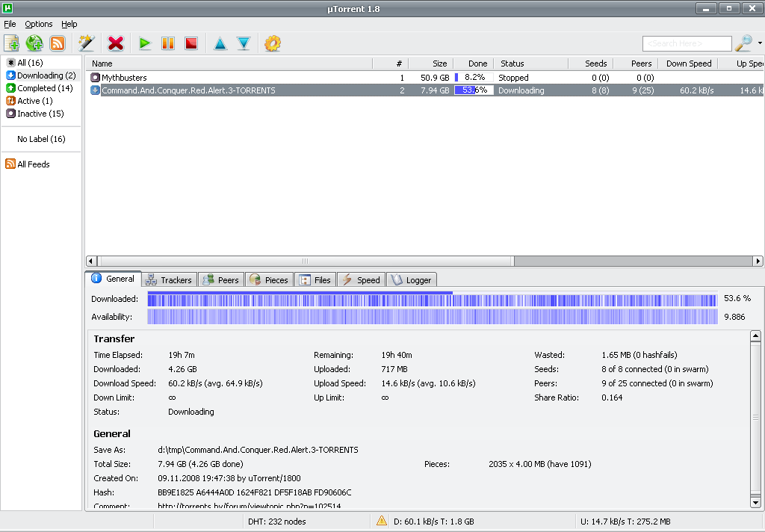The width and height of the screenshot is (765, 532).
Task: Sort by Peers column header
Action: coord(636,64)
